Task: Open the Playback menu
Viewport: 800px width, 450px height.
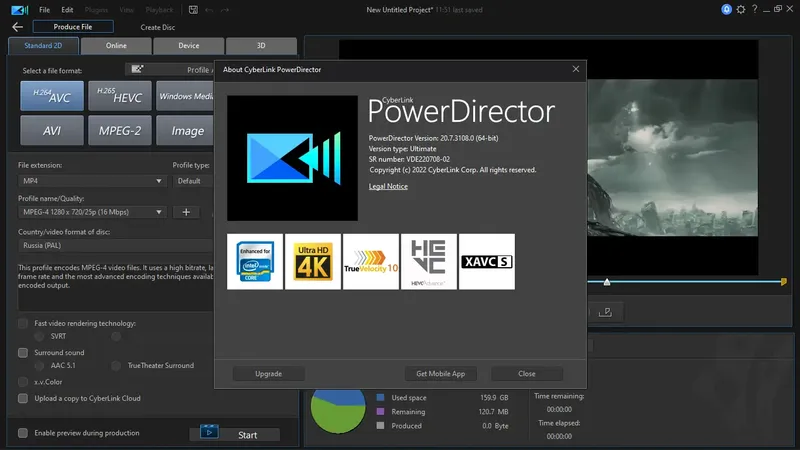Action: tap(159, 10)
